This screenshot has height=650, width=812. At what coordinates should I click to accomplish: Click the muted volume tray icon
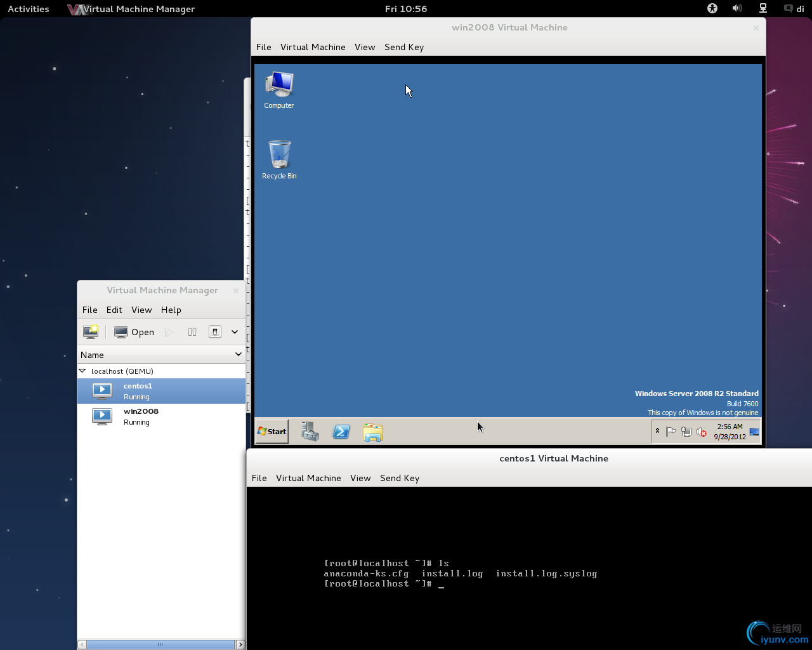coord(701,432)
